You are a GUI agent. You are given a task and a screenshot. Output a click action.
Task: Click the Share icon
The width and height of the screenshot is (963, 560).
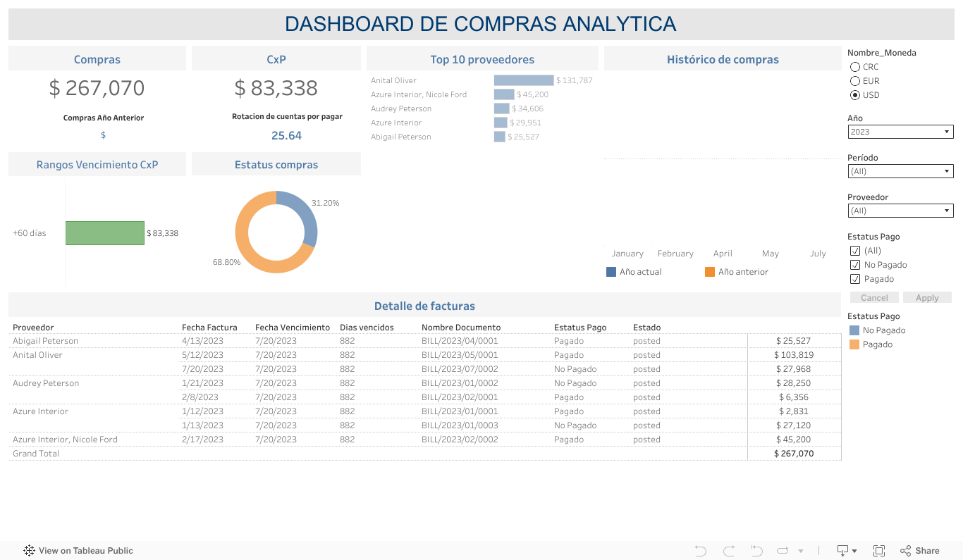coord(919,551)
